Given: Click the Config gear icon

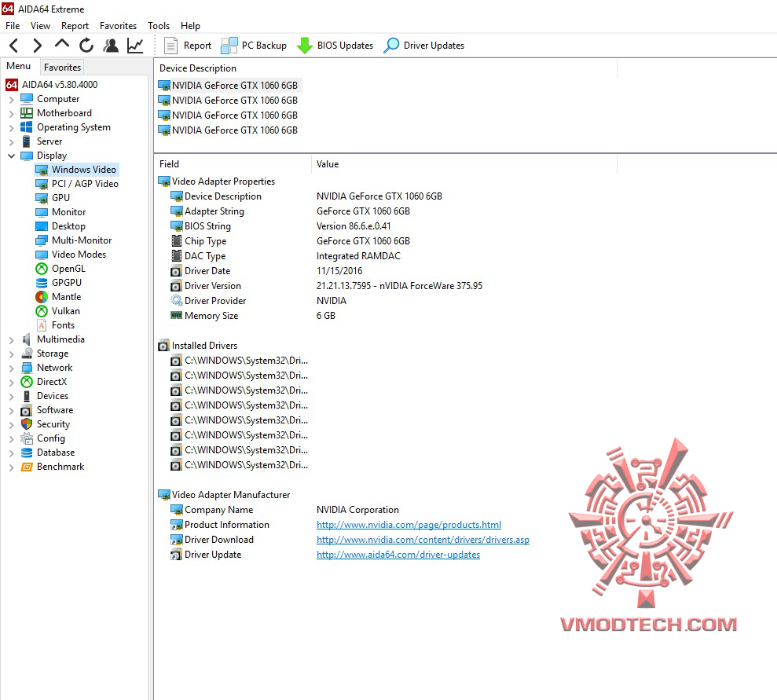Looking at the screenshot, I should pyautogui.click(x=27, y=438).
